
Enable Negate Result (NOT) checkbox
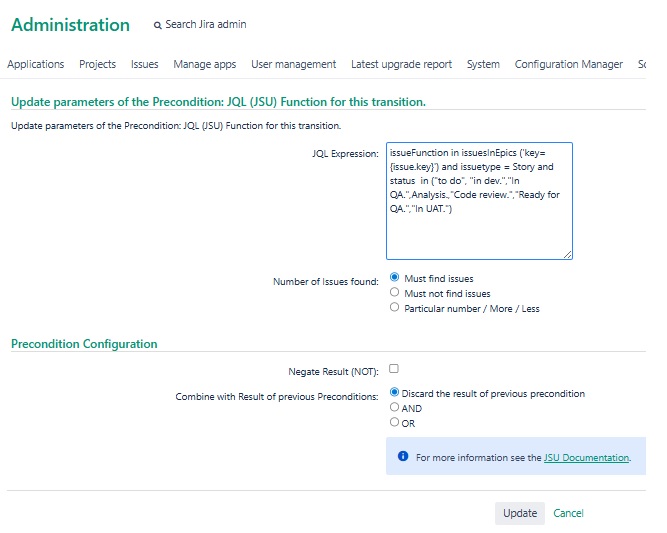click(x=394, y=368)
